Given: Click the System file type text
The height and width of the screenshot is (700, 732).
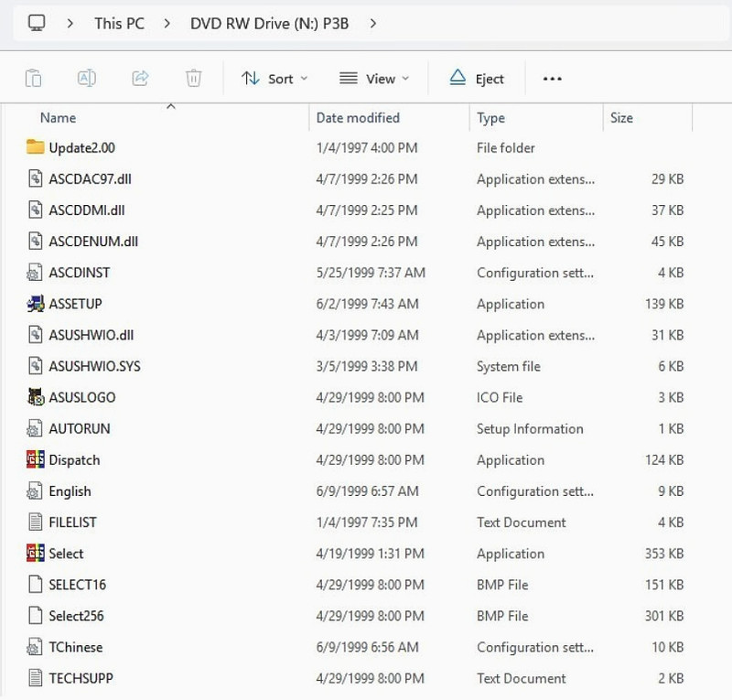Looking at the screenshot, I should [509, 367].
